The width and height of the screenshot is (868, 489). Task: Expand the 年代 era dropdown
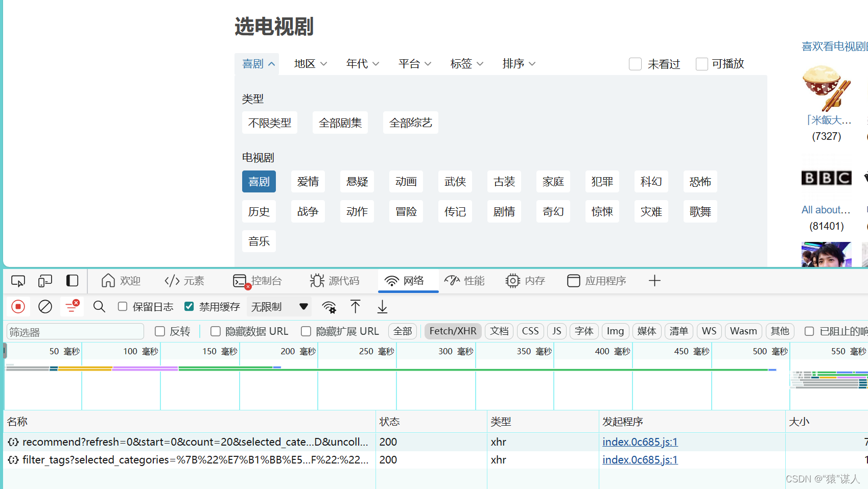(x=363, y=64)
